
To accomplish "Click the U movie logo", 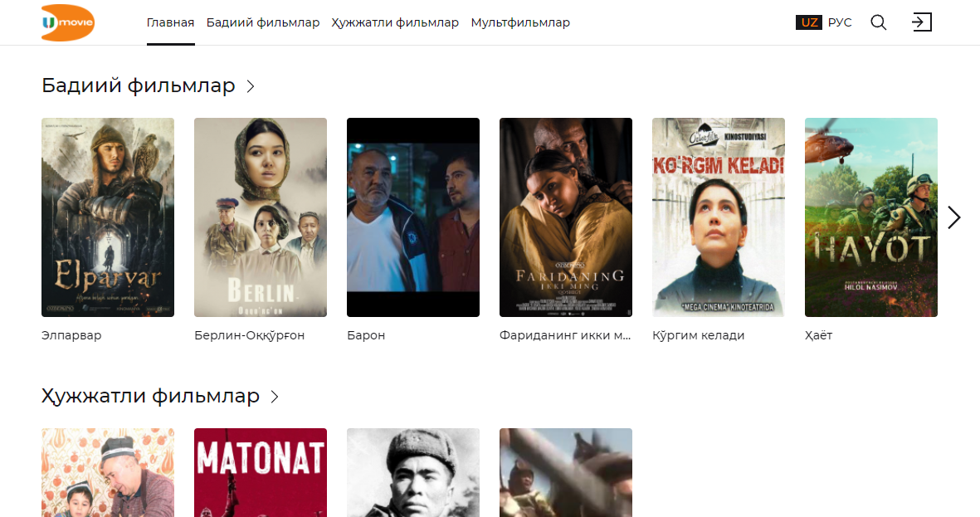I will 67,22.
